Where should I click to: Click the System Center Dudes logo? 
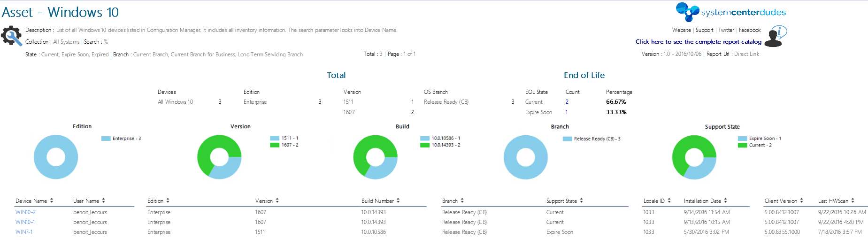tap(731, 12)
